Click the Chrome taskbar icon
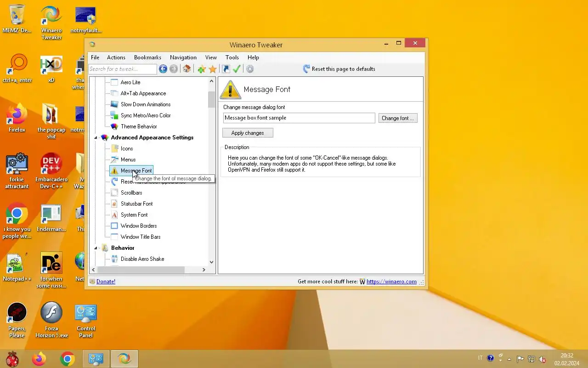Viewport: 588px width, 368px height. pos(68,359)
